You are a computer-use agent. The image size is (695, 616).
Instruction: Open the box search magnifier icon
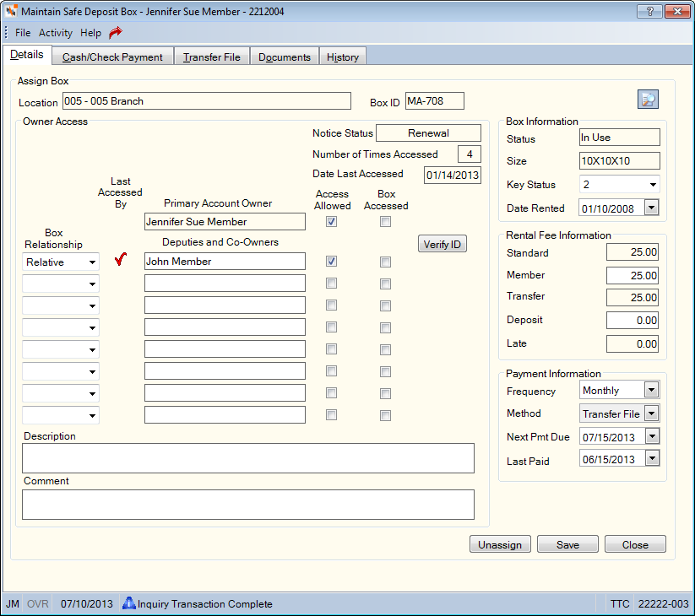(x=648, y=100)
